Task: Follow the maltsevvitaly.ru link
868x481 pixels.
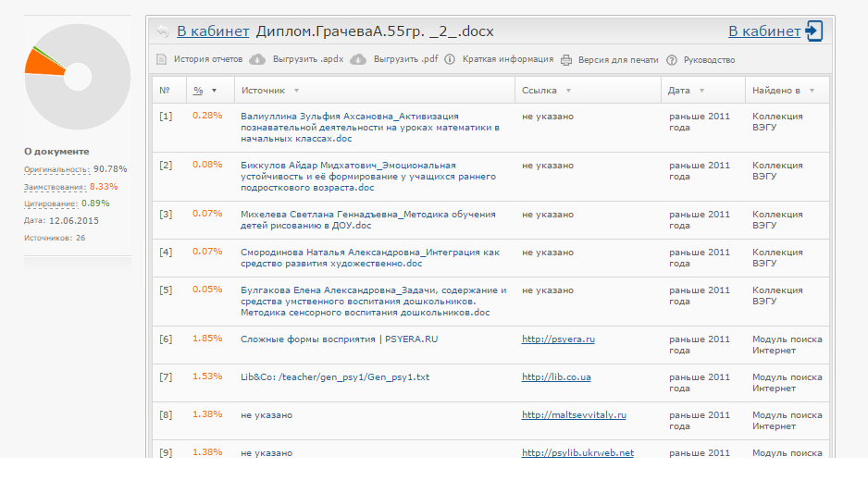Action: tap(574, 415)
